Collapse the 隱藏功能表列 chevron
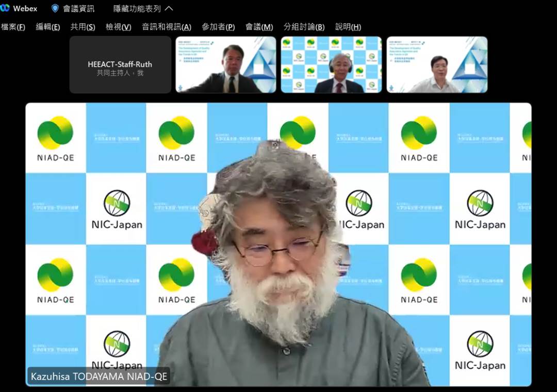This screenshot has width=557, height=392. point(169,8)
